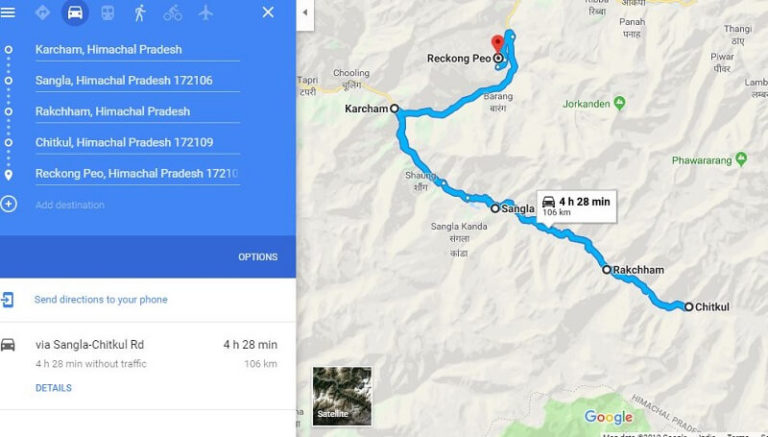Image resolution: width=768 pixels, height=437 pixels.
Task: Open the hamburger main menu
Action: pos(8,12)
